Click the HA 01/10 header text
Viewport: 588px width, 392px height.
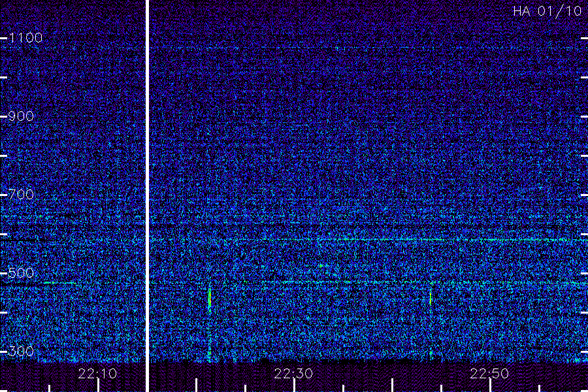click(x=547, y=11)
